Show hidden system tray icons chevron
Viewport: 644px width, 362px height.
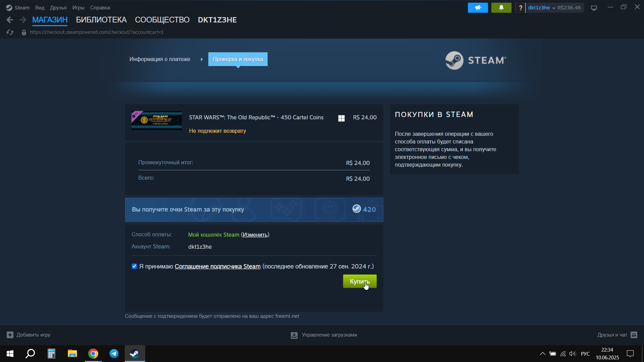pyautogui.click(x=542, y=354)
